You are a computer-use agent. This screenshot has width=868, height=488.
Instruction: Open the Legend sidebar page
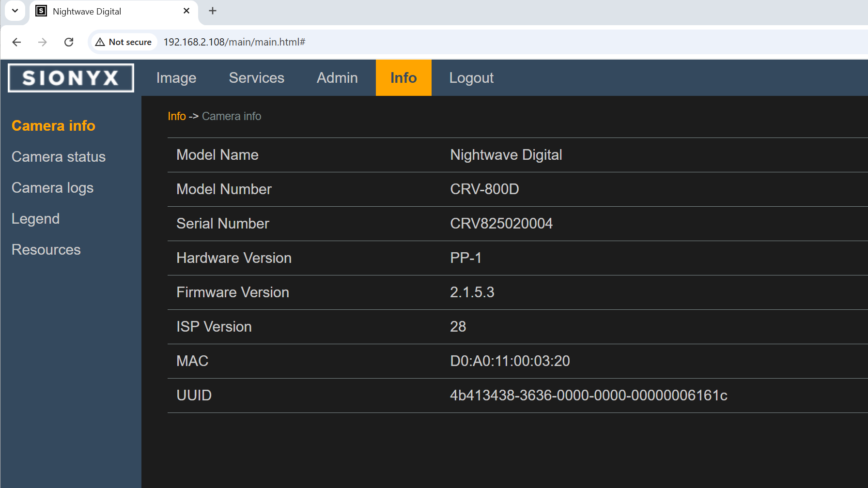(35, 219)
